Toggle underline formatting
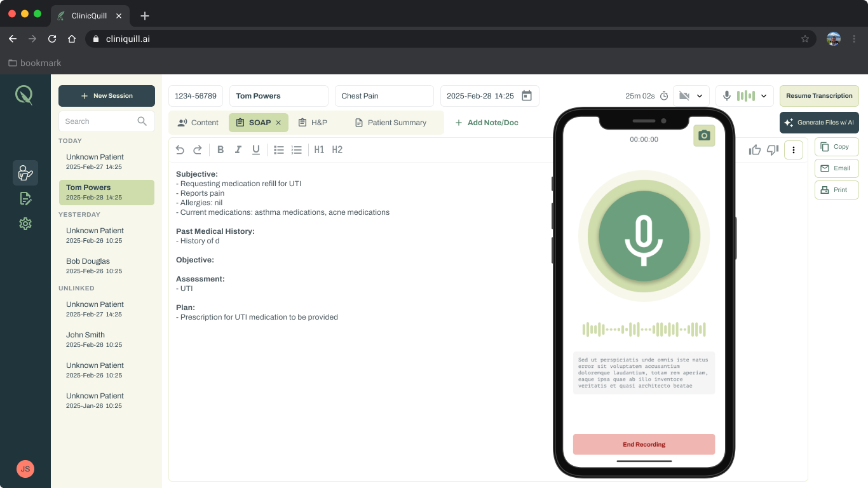The image size is (868, 488). point(256,149)
